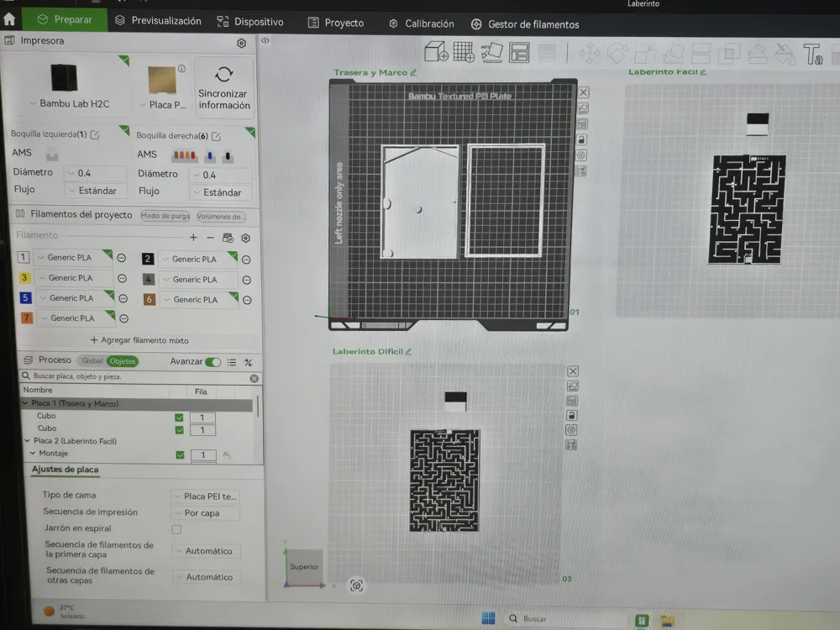840x630 pixels.
Task: Switch to Dispositivo tab
Action: (x=250, y=22)
